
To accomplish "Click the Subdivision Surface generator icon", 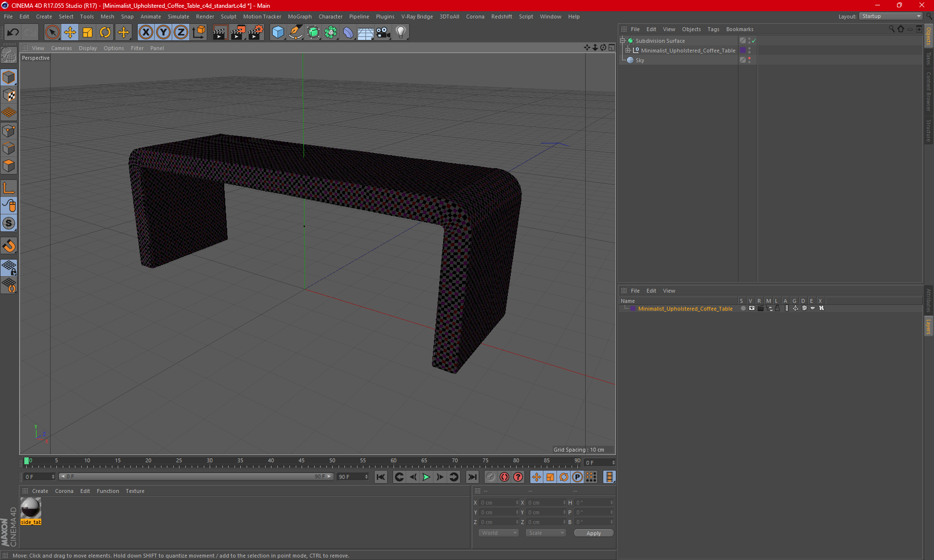I will pyautogui.click(x=313, y=33).
